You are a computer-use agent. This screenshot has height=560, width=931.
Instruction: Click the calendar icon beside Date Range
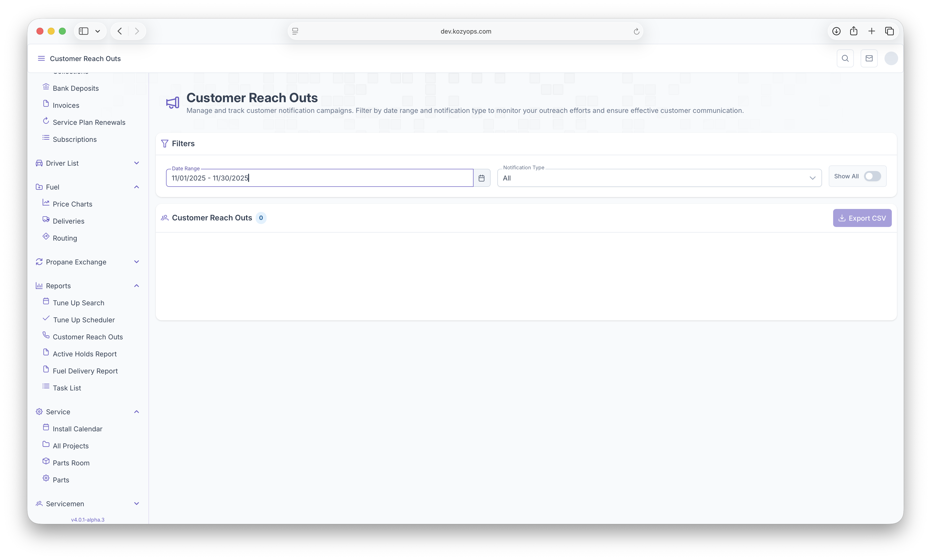pos(482,178)
